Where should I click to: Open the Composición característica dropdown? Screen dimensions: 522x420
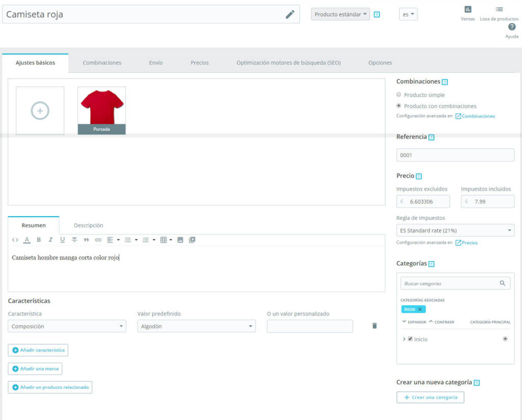(x=67, y=326)
